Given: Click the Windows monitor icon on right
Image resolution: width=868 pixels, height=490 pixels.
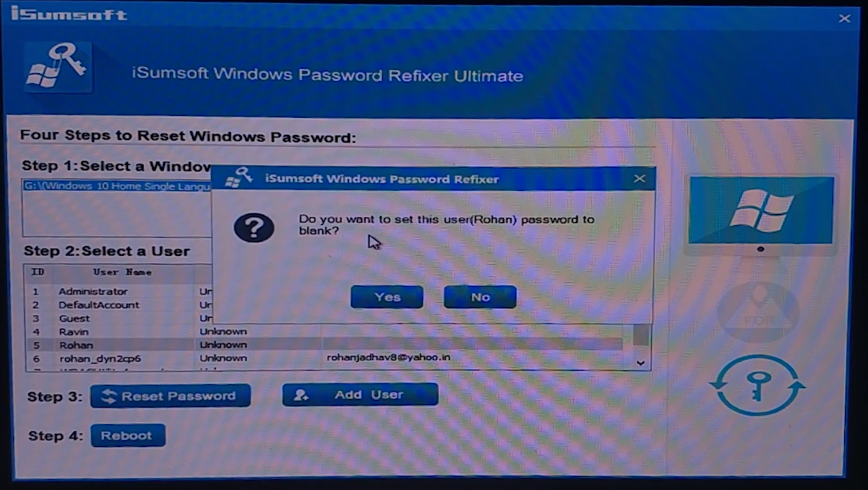Looking at the screenshot, I should (x=761, y=214).
